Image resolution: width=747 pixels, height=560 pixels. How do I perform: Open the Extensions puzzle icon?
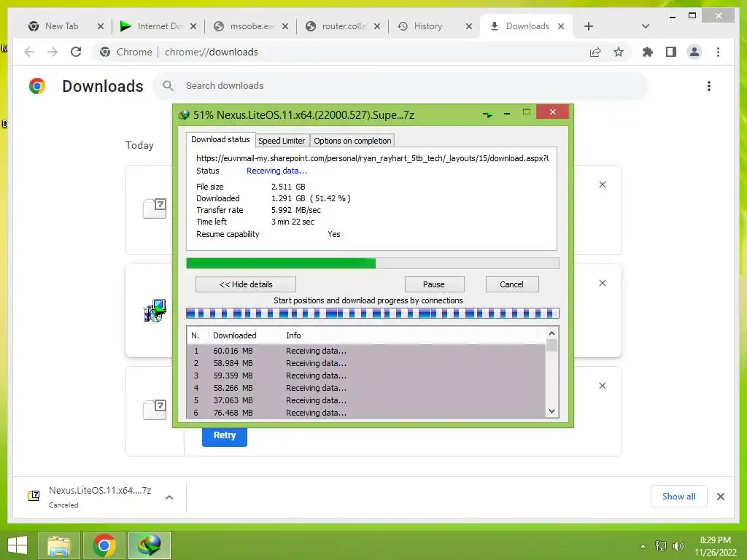[648, 52]
